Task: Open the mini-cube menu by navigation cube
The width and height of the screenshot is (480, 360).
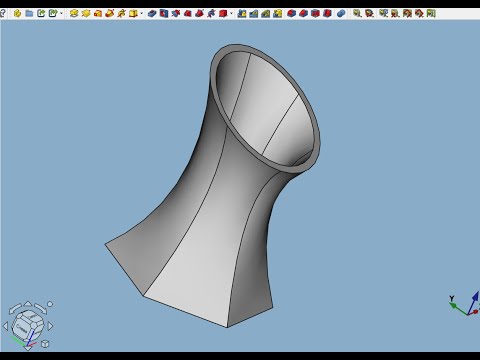Action: [x=45, y=344]
